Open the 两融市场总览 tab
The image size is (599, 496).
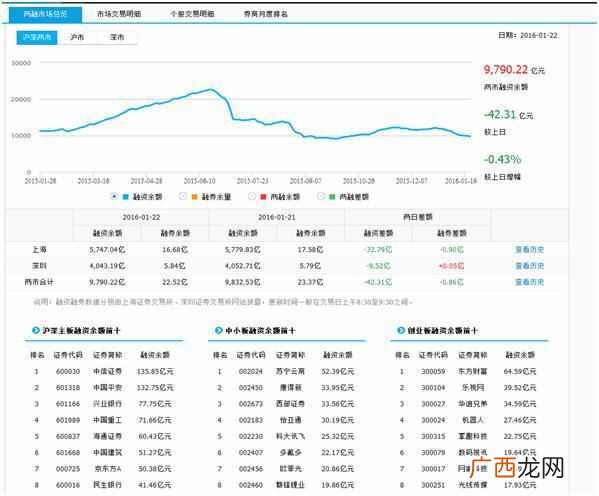[45, 14]
